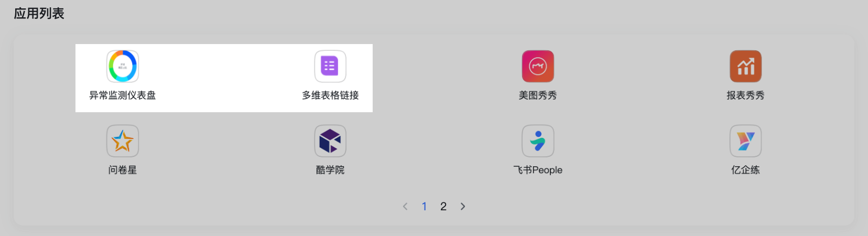The width and height of the screenshot is (868, 236).
Task: Open the 亿企练 app icon
Action: pyautogui.click(x=745, y=141)
